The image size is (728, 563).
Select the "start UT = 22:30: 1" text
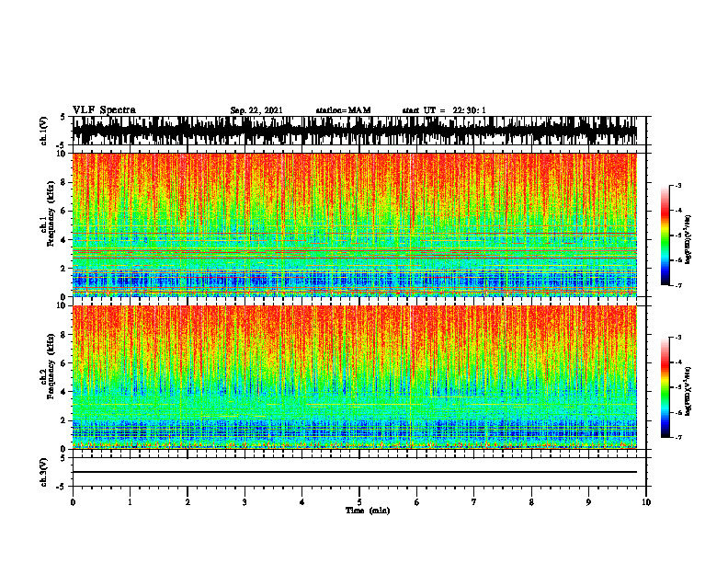pyautogui.click(x=444, y=110)
